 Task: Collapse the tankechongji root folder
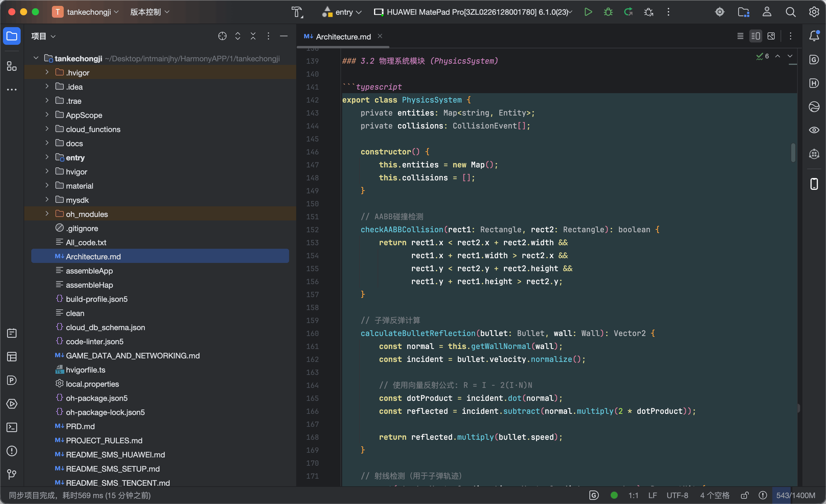coord(36,59)
